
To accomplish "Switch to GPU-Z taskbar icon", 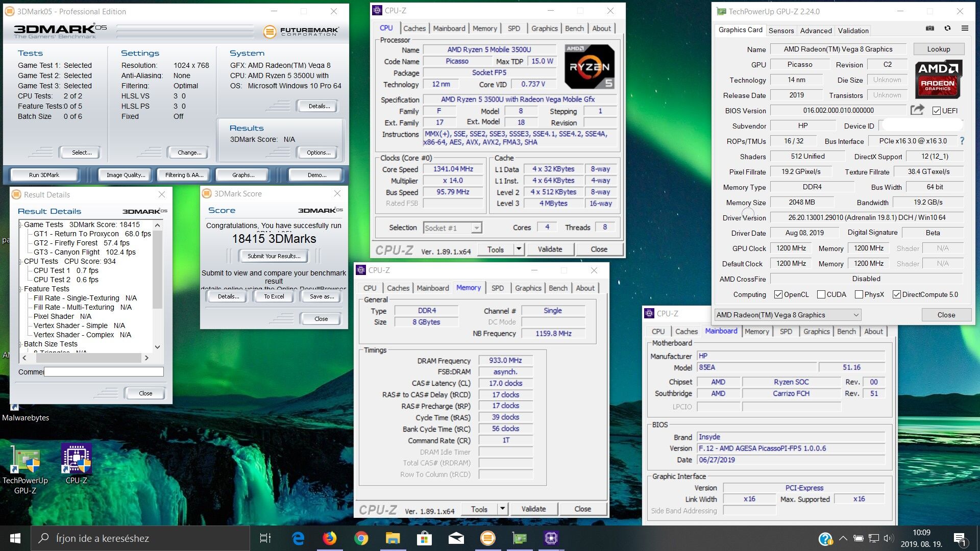I will [519, 538].
